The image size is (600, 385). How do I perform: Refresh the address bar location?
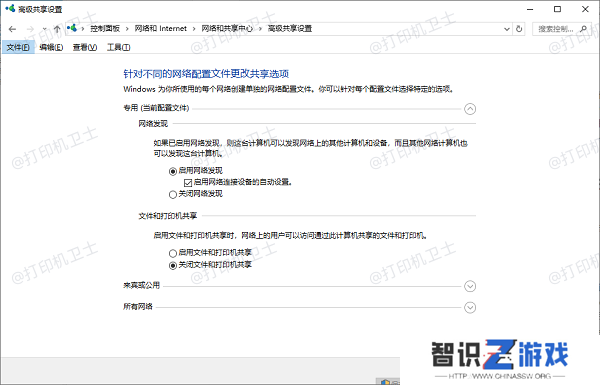[x=519, y=29]
